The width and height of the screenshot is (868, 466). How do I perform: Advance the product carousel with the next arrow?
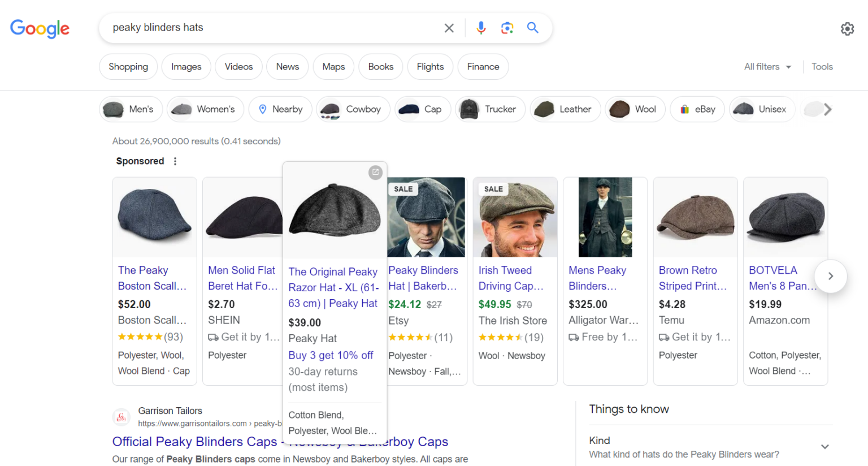(831, 276)
